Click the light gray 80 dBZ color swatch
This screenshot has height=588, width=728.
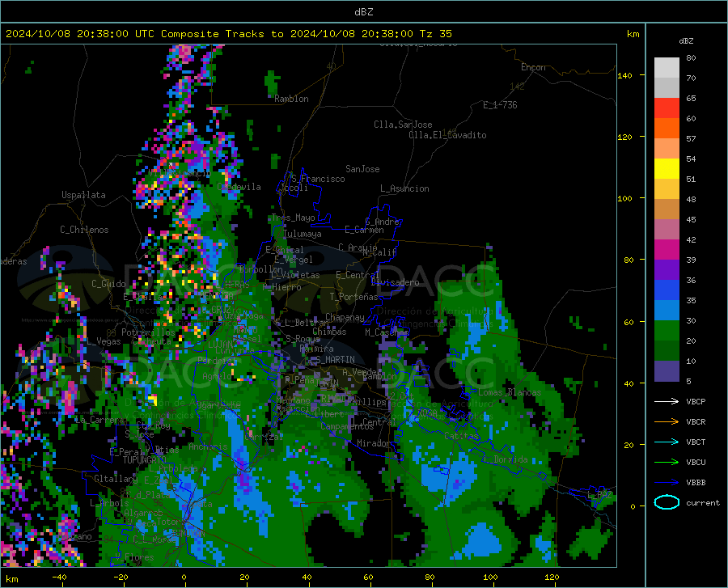coord(667,68)
